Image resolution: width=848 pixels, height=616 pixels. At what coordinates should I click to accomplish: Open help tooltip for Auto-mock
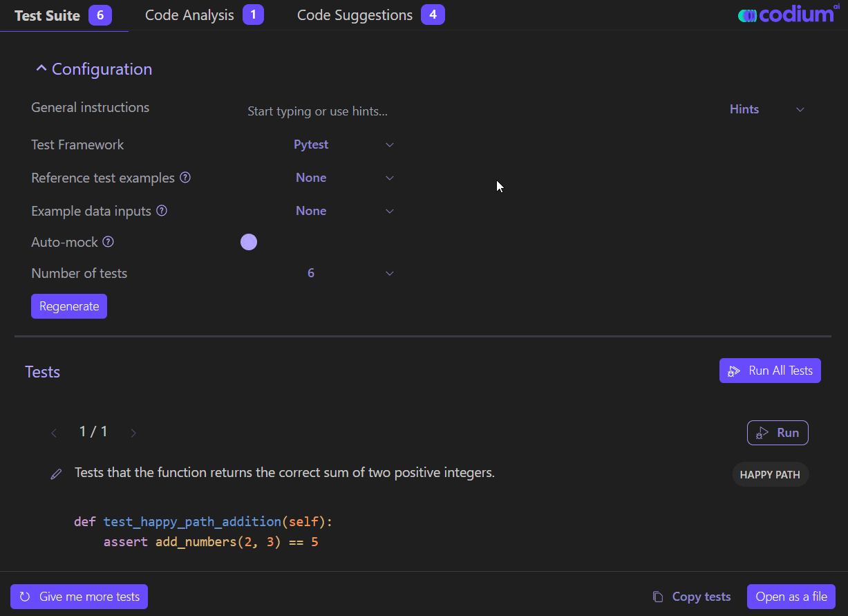tap(109, 242)
